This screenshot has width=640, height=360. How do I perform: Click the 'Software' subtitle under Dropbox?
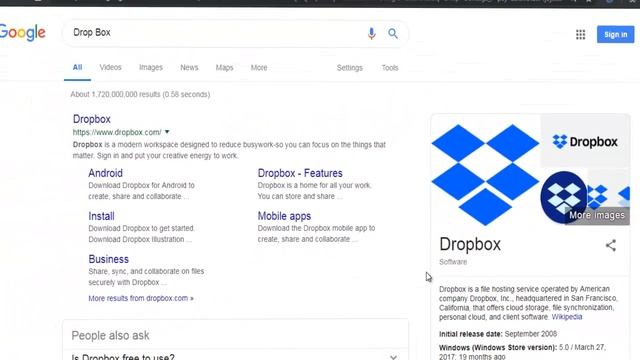[x=453, y=262]
